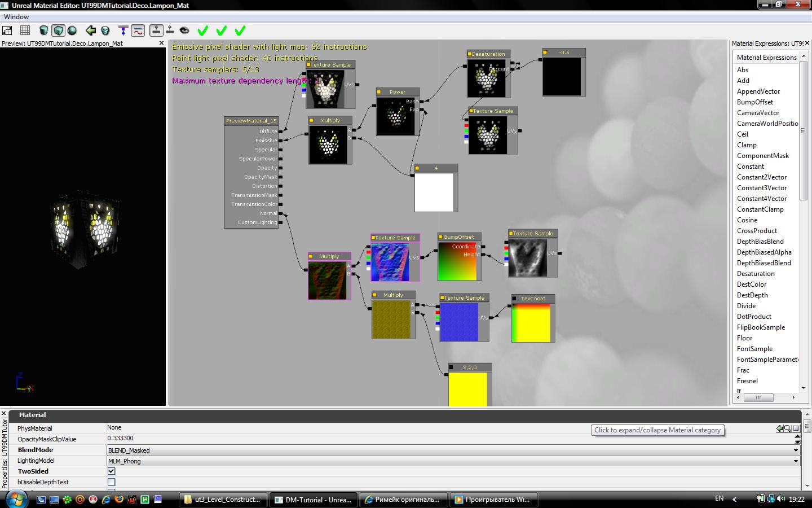Select the cube preview primitive
Screen dimensions: 812x508
tap(58, 30)
